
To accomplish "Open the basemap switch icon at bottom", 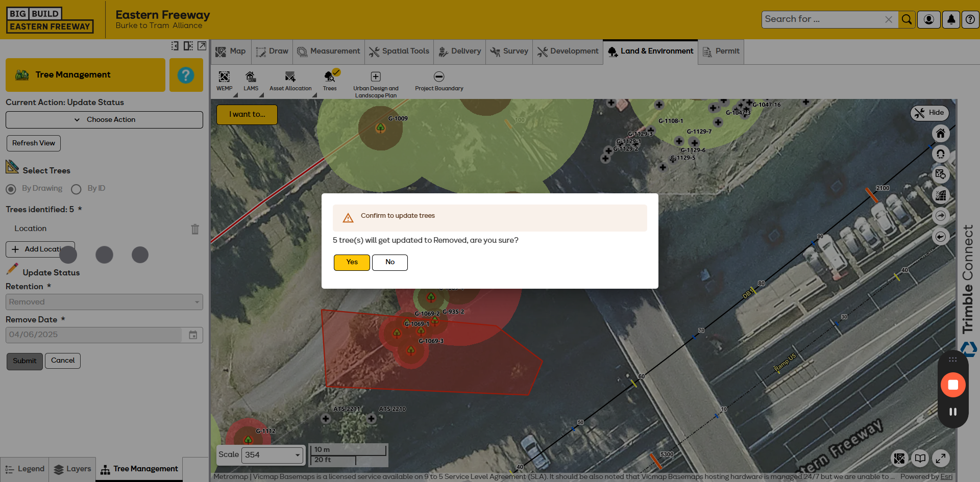I will pos(899,458).
